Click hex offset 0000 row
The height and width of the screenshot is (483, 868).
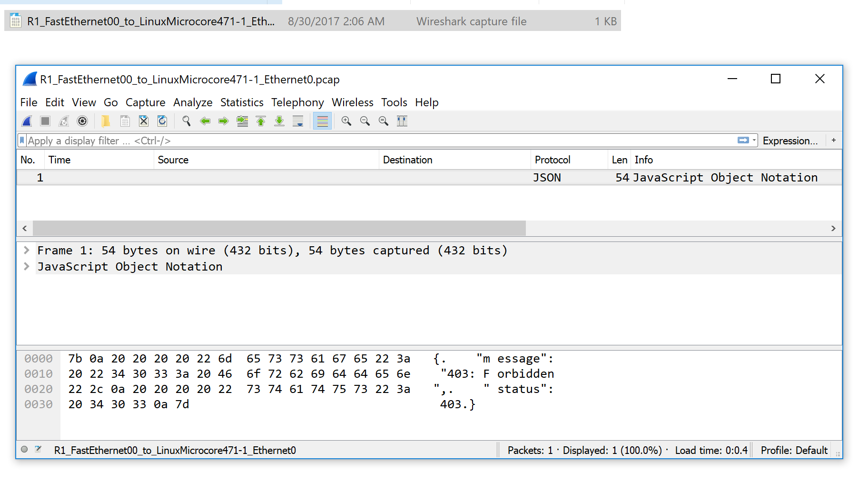coord(39,359)
